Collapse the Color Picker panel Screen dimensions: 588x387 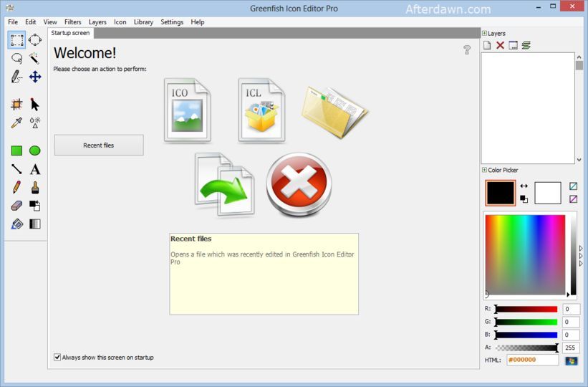coord(484,170)
